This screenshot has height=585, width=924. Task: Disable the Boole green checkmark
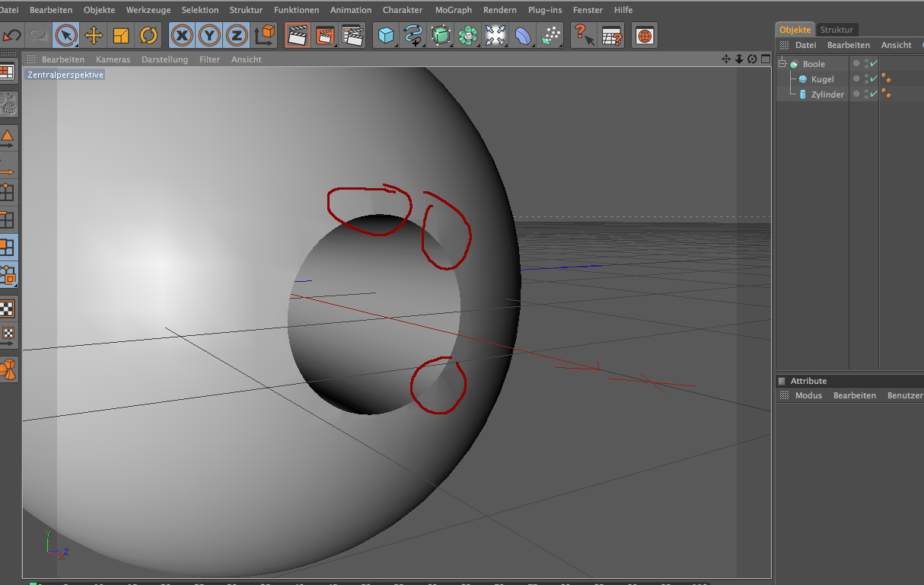tap(874, 63)
